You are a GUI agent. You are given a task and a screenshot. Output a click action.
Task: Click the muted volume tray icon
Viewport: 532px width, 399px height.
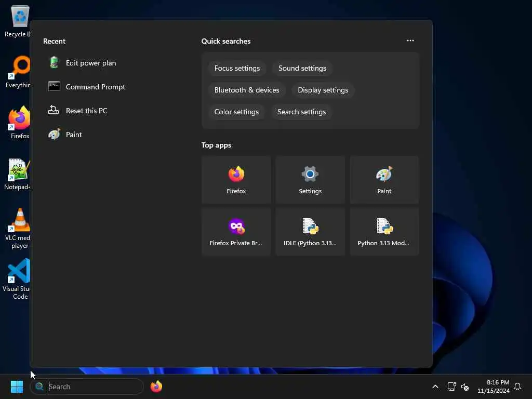coord(465,387)
